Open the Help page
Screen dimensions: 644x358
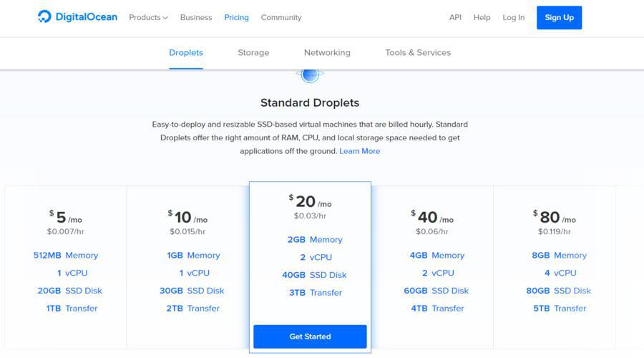point(482,17)
